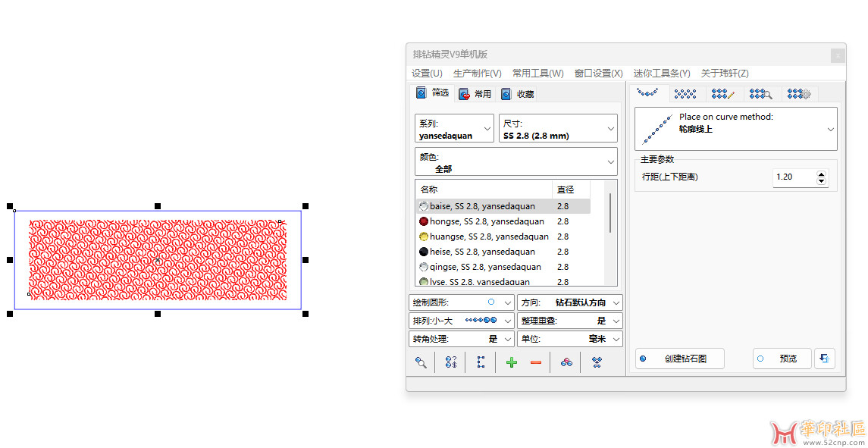Sort list by 名称 column header
Viewport: 868px width, 448px height.
484,190
